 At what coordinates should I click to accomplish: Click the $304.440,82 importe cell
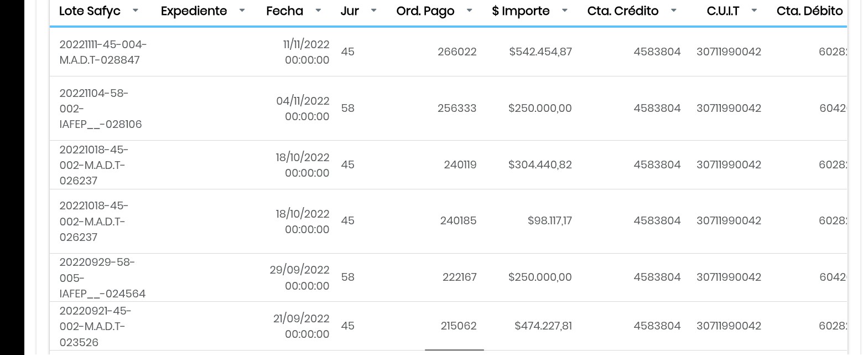click(540, 165)
